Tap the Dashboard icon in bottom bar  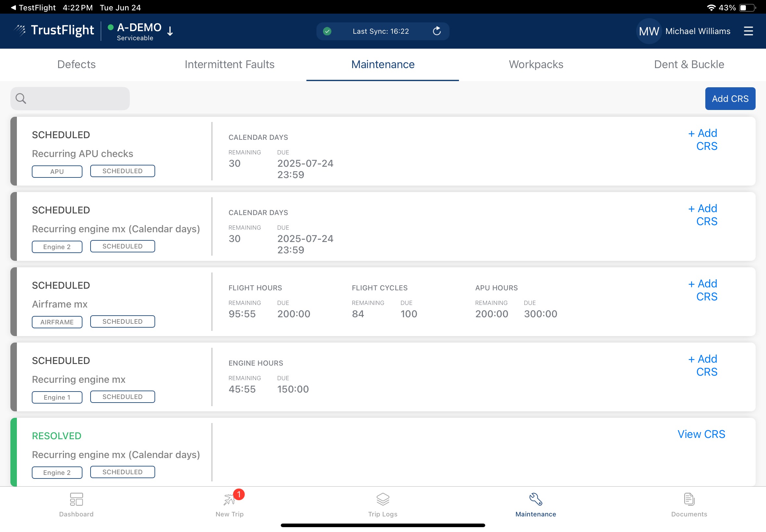click(x=76, y=499)
